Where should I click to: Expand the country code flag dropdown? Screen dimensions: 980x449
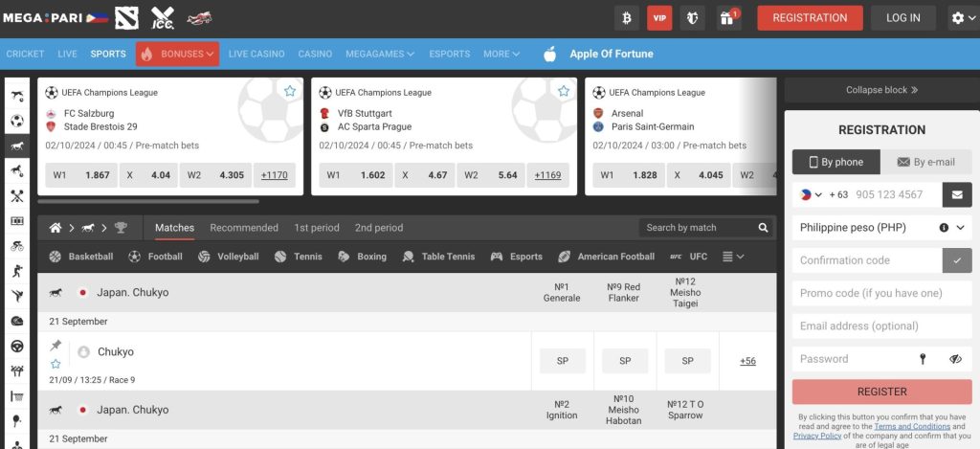coord(809,194)
